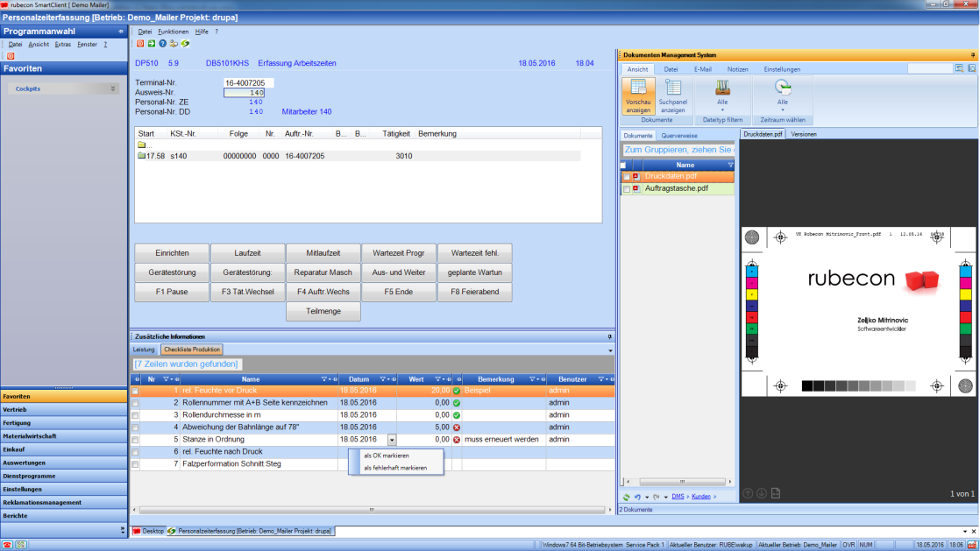Tick checkbox for Auftragstasche.pdf
The image size is (980, 551).
pos(627,188)
